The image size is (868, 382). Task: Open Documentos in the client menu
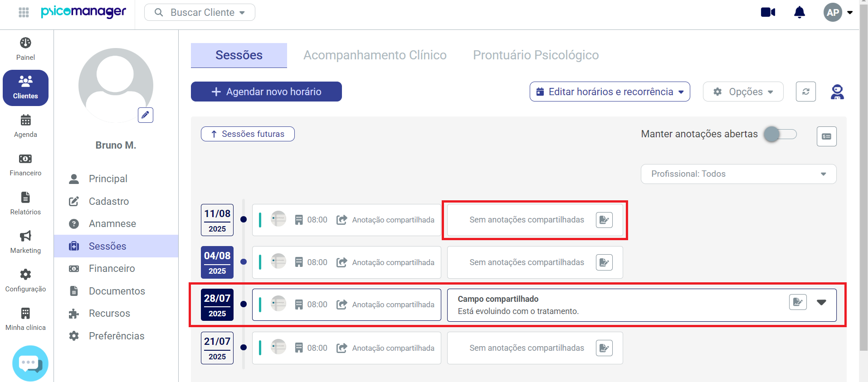116,291
